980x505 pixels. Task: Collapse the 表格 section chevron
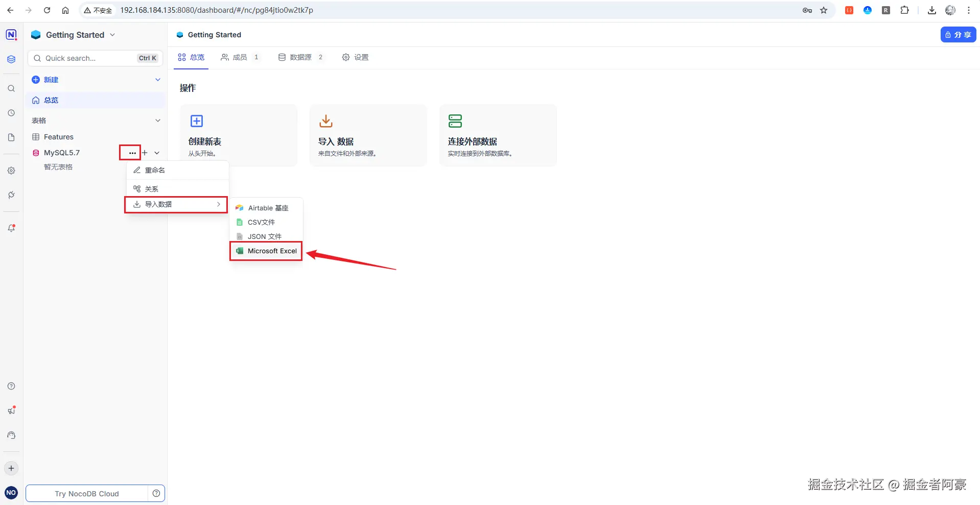click(x=158, y=121)
